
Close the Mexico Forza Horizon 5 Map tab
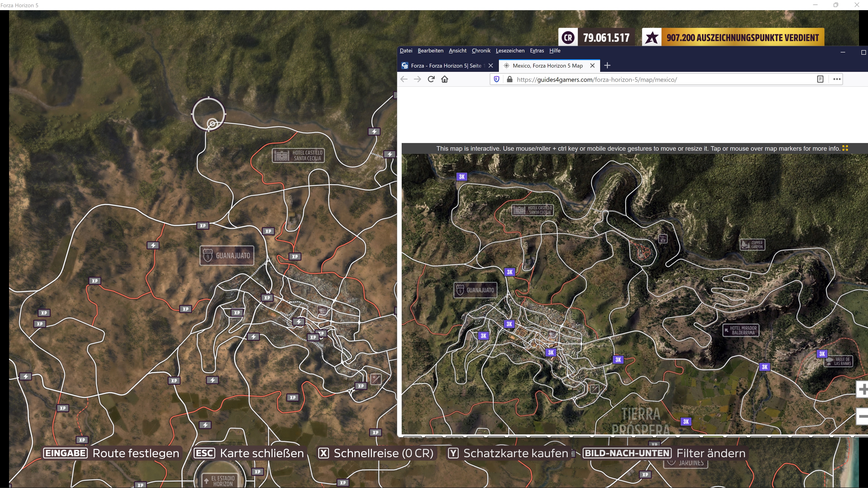click(x=592, y=66)
